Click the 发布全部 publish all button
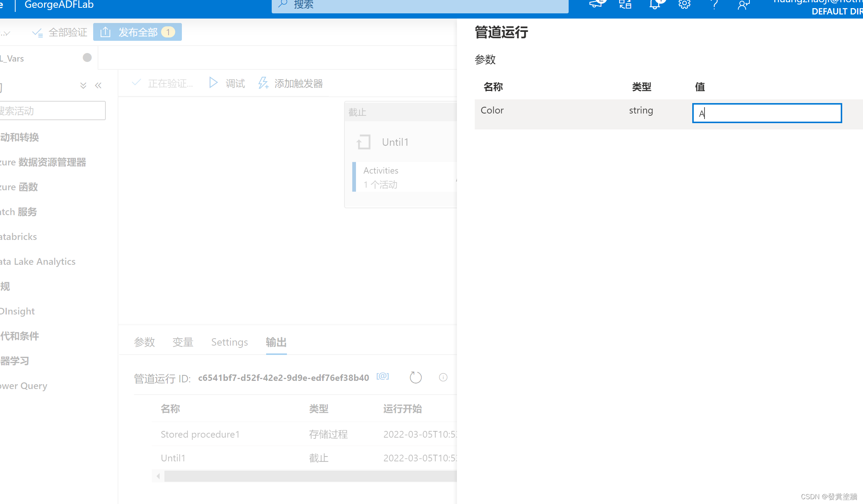The width and height of the screenshot is (863, 504). [137, 32]
